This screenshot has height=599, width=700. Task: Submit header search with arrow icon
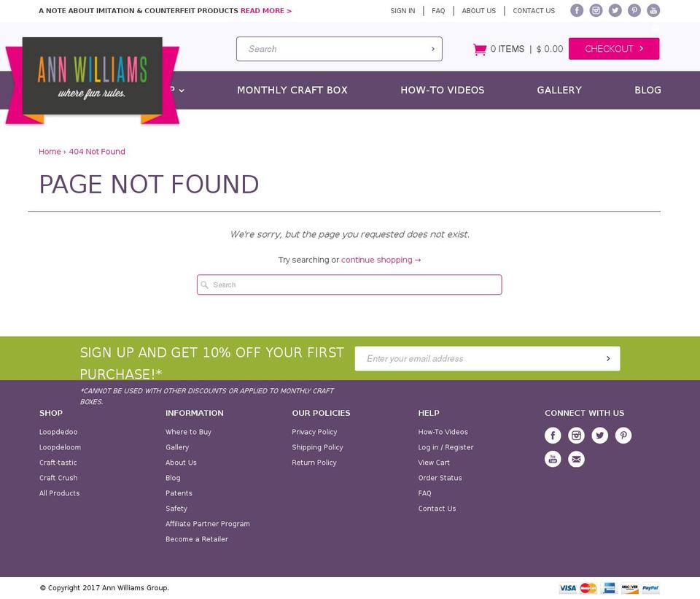432,49
